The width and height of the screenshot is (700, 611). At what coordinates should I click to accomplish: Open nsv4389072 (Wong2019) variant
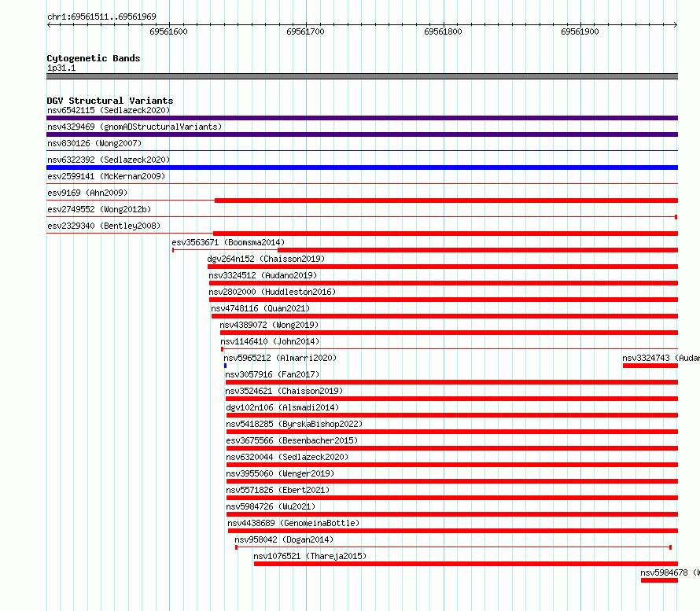point(269,325)
